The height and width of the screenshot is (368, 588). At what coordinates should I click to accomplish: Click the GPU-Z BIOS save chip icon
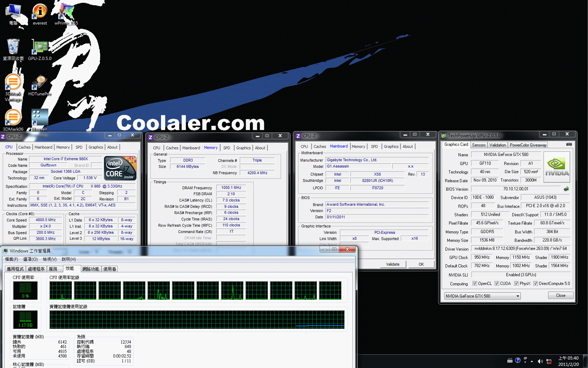pyautogui.click(x=566, y=189)
